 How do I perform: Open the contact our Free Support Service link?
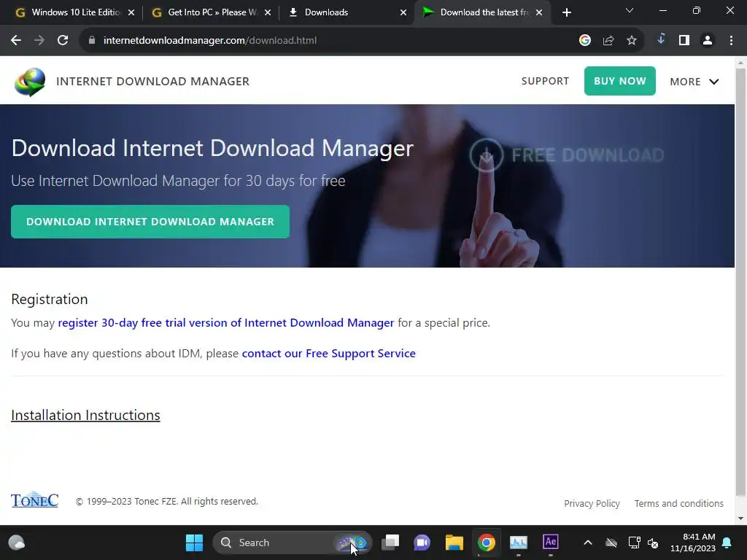click(329, 354)
